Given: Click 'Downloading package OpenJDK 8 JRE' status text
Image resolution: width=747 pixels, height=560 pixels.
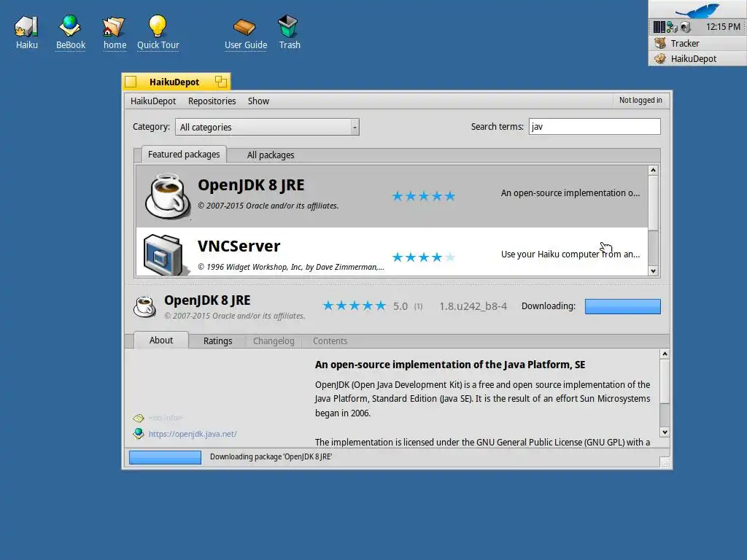Looking at the screenshot, I should [271, 456].
